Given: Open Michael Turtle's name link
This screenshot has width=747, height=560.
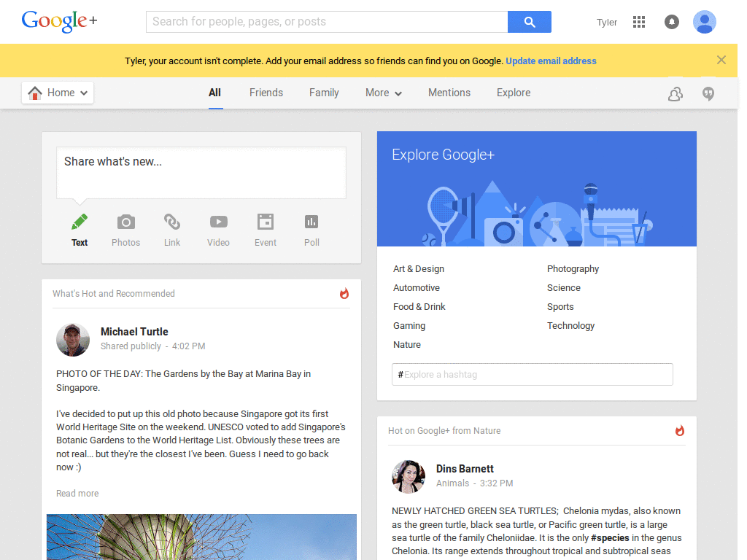Looking at the screenshot, I should click(x=134, y=332).
